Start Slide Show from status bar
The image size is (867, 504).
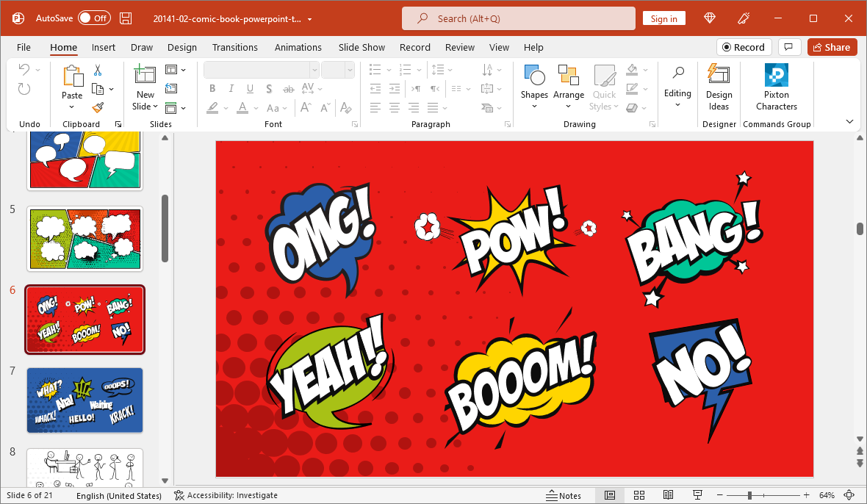(697, 495)
